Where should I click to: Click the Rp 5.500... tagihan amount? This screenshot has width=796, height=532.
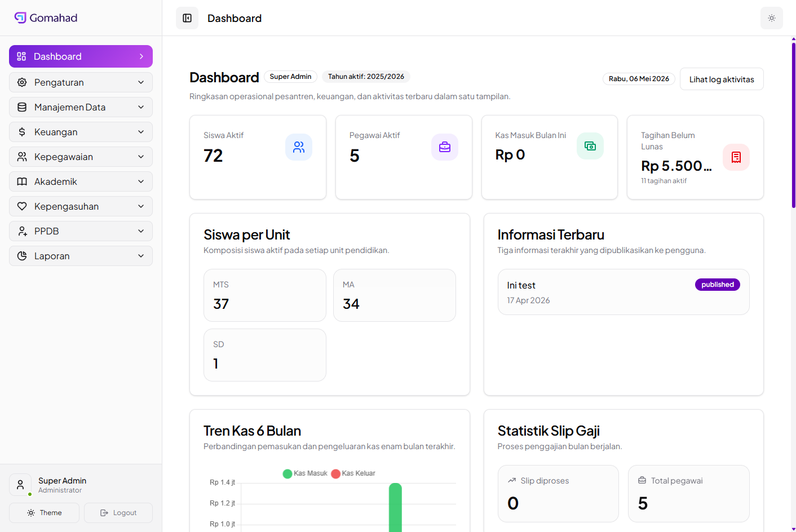(x=676, y=166)
